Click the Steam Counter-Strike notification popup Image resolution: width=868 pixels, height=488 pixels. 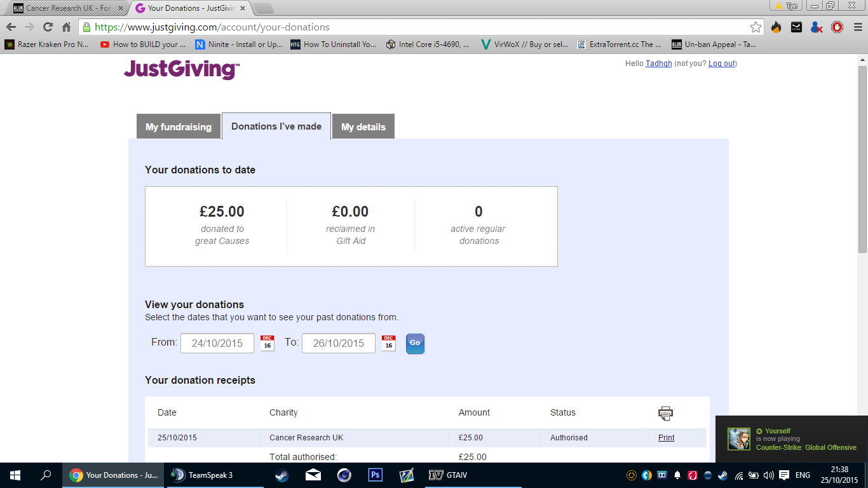[x=792, y=439]
